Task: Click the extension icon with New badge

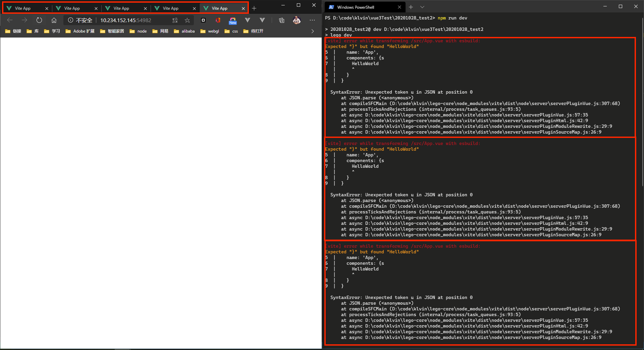Action: click(233, 20)
